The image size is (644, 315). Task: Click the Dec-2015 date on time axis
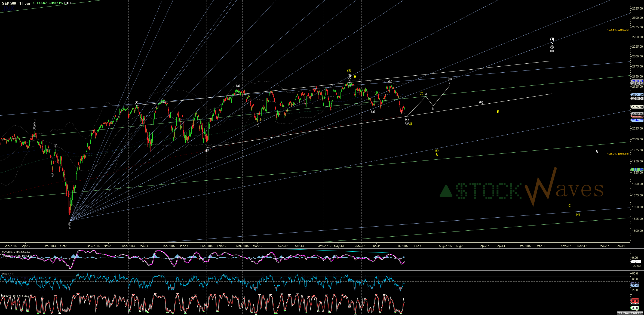[605, 246]
